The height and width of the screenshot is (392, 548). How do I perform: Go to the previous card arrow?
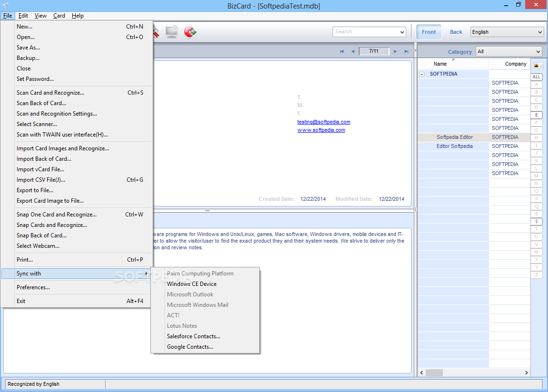353,51
